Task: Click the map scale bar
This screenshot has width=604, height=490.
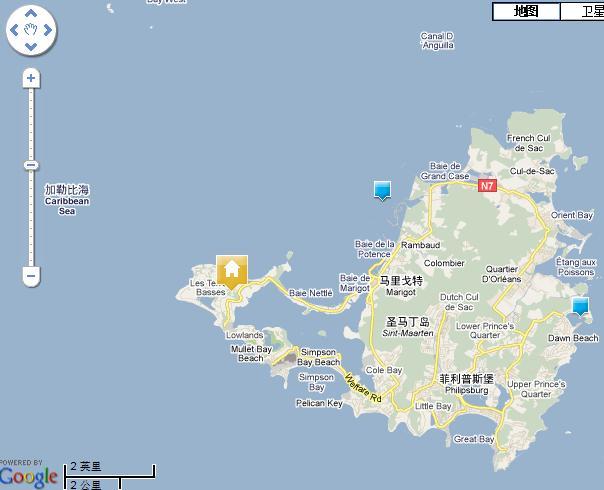Action: (x=110, y=475)
